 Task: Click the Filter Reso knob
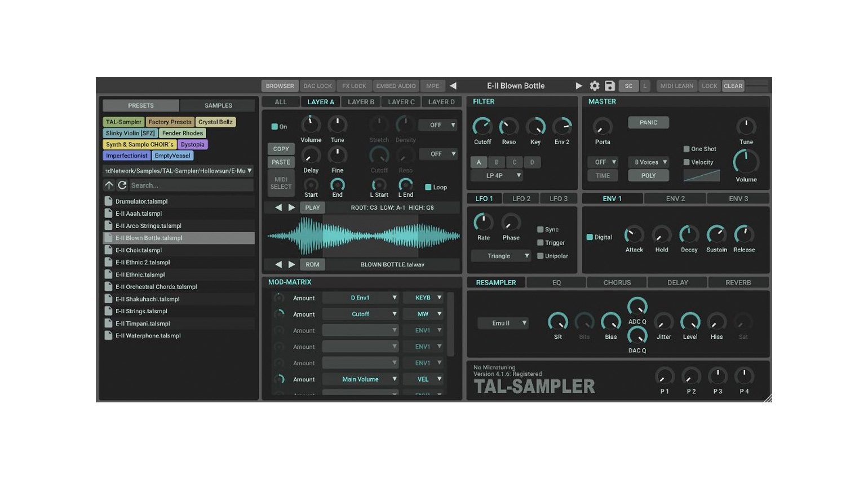pos(508,126)
